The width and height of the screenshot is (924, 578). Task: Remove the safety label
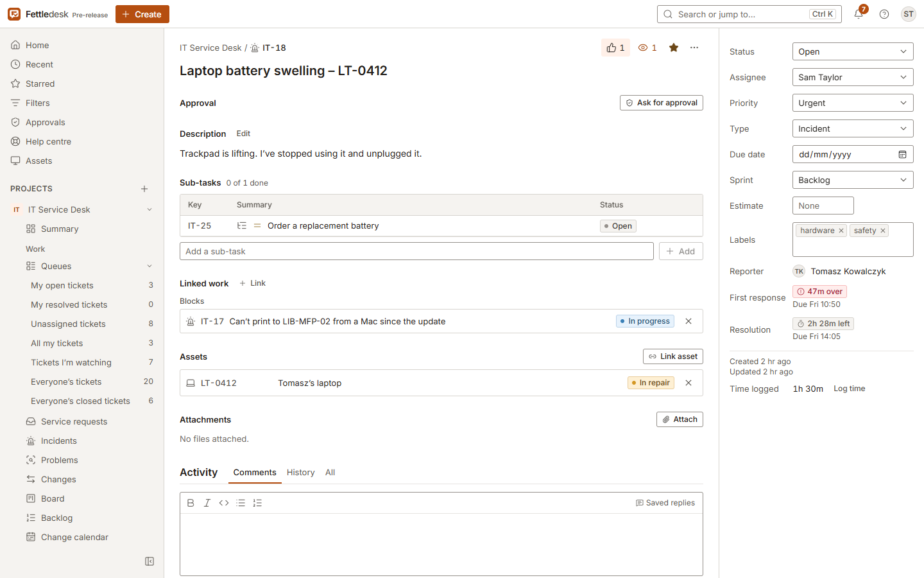click(x=883, y=231)
